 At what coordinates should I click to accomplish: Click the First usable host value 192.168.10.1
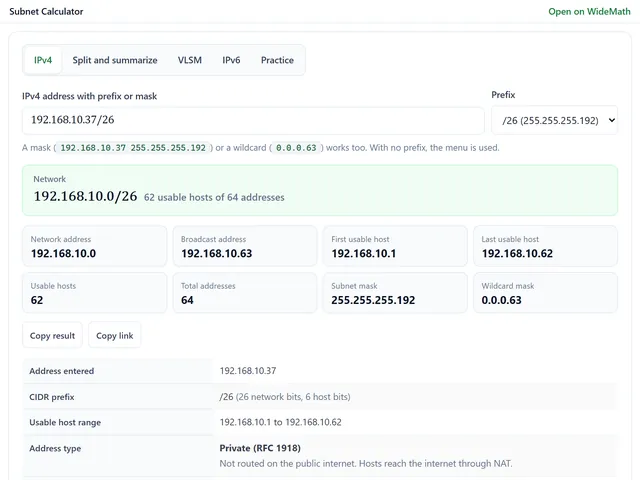coord(363,253)
